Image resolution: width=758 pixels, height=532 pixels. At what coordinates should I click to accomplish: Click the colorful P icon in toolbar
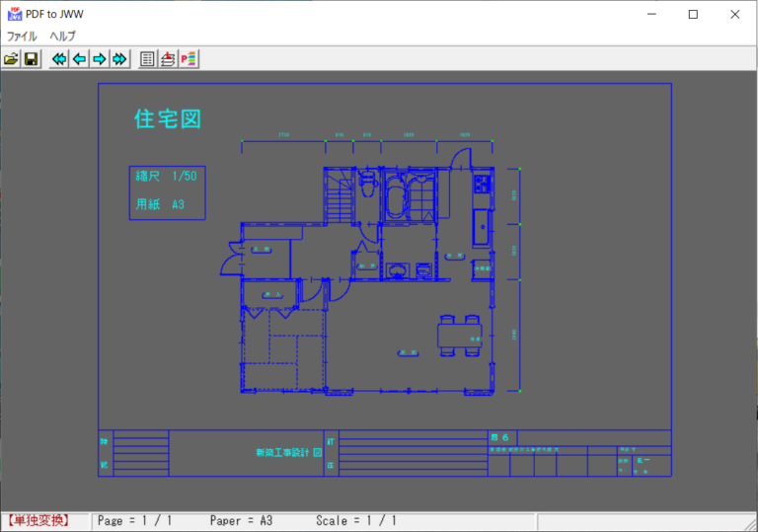click(188, 59)
